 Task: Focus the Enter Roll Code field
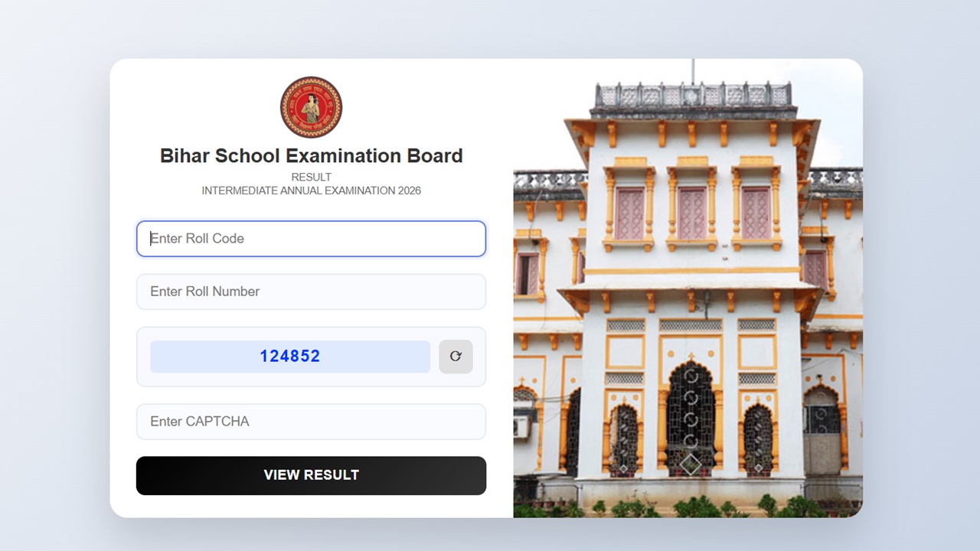point(311,239)
